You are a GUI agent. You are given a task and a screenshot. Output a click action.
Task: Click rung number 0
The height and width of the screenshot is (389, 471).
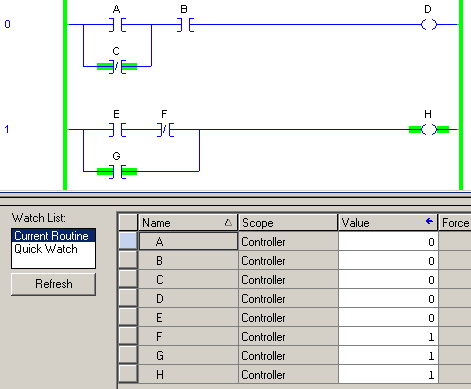pyautogui.click(x=7, y=24)
